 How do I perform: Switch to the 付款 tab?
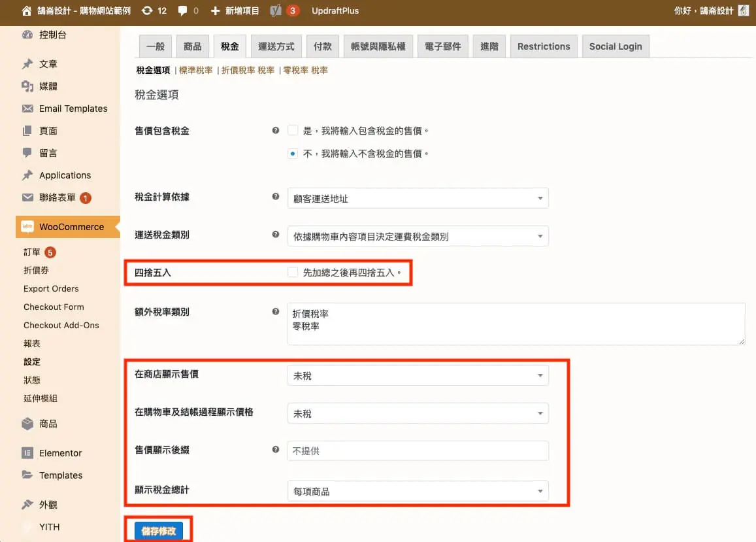323,46
